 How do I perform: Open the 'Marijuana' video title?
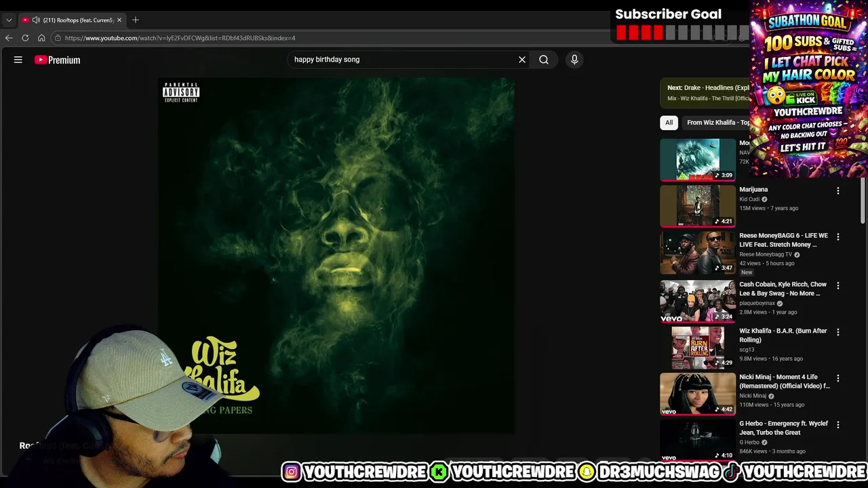click(x=753, y=190)
